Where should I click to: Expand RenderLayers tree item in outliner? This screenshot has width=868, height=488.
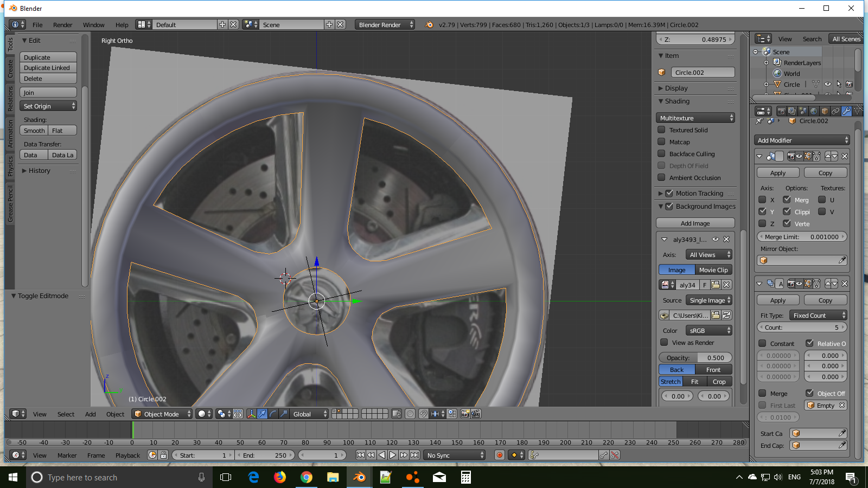(766, 63)
